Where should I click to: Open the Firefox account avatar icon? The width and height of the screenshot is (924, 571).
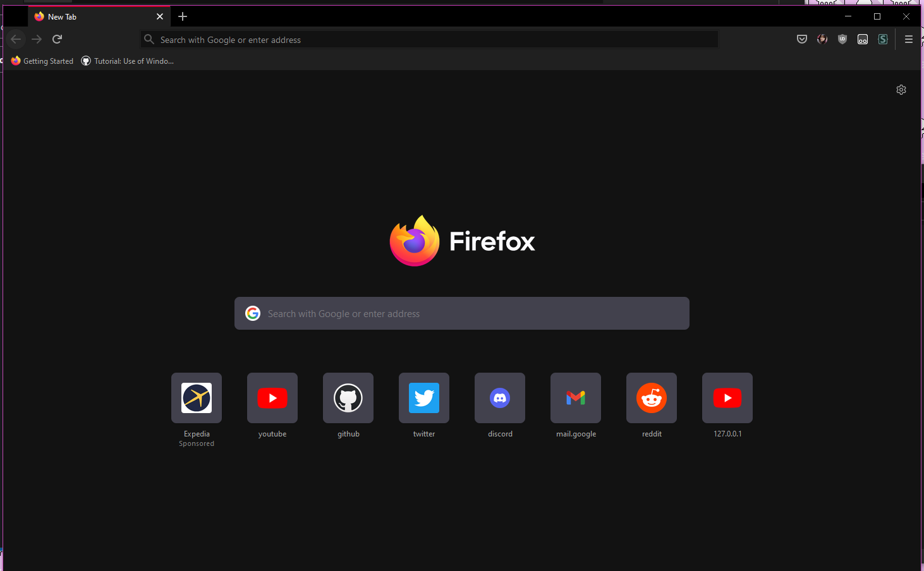pos(822,39)
